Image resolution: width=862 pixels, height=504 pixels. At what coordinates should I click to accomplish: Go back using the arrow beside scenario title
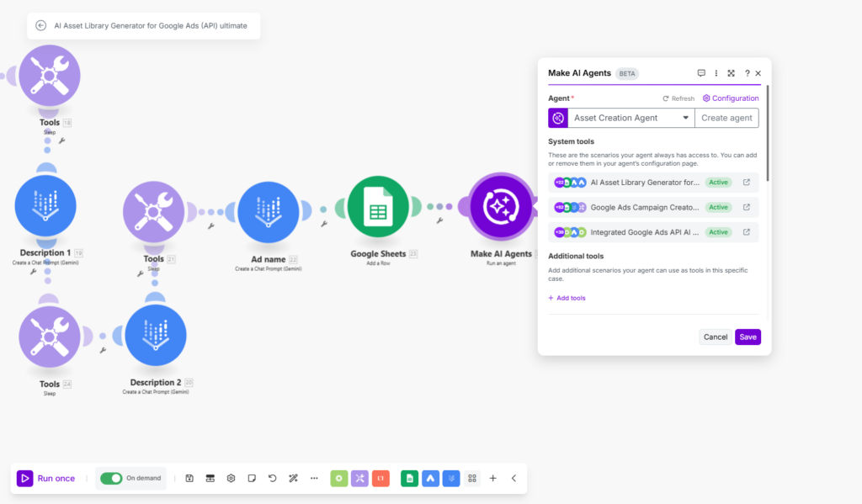pos(40,26)
